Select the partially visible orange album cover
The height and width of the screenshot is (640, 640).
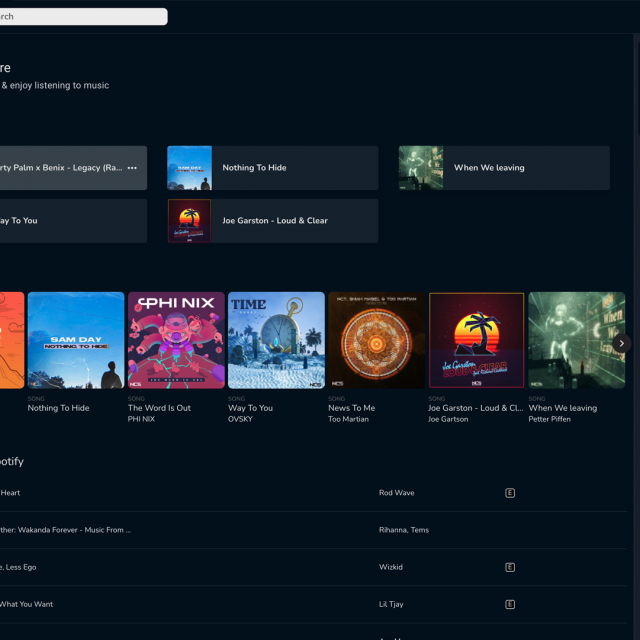click(12, 340)
